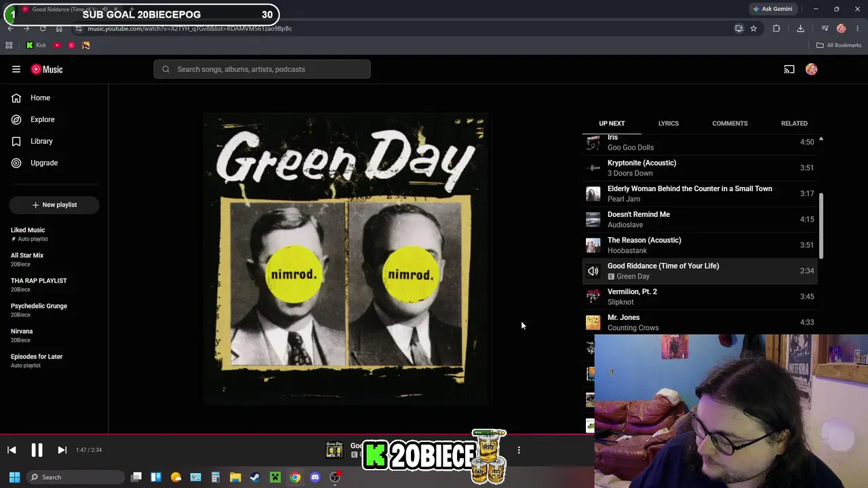Click the browser home button
The width and height of the screenshot is (868, 488).
[x=59, y=28]
